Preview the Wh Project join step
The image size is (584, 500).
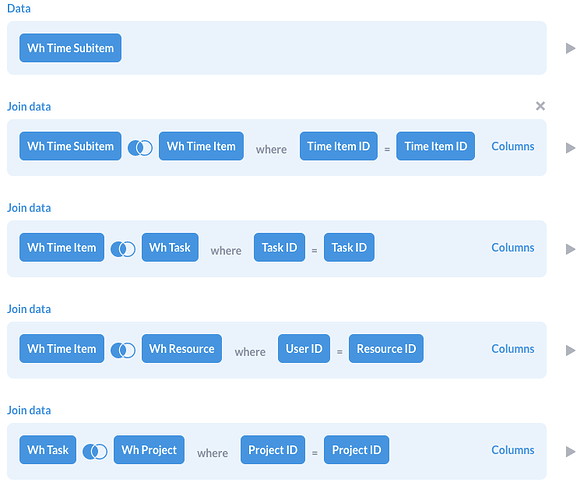coord(570,452)
